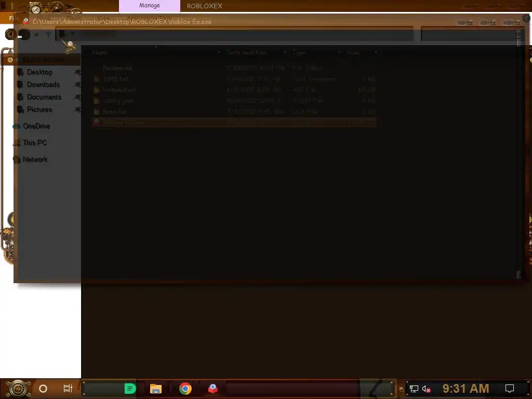Switch to Roblox Ex app on taskbar
This screenshot has height=399, width=532.
(212, 389)
